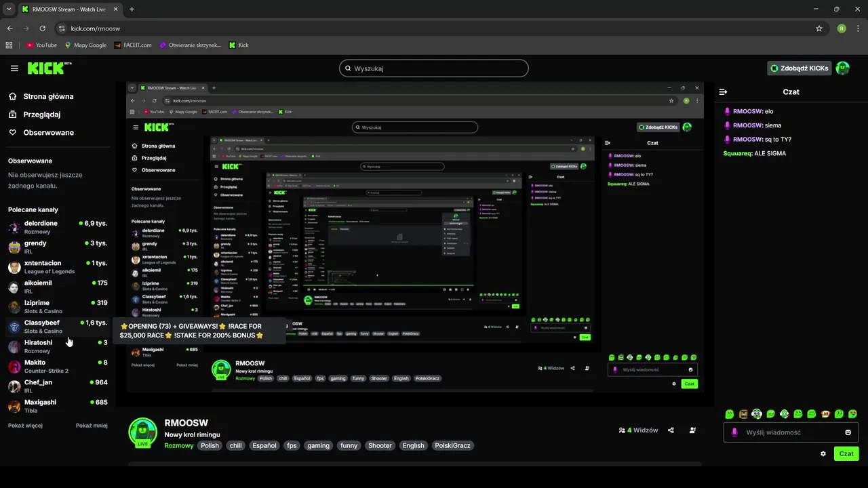
Task: Open the Otwieranie skrzynek bookmark
Action: (191, 45)
